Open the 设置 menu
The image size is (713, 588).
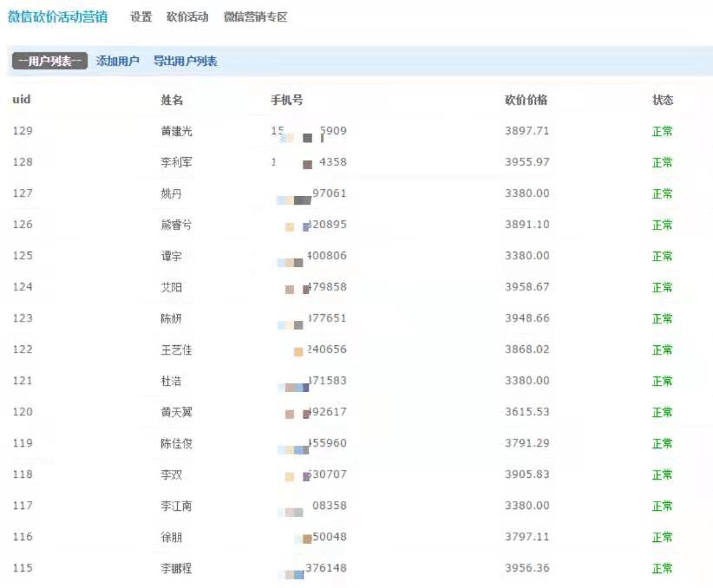tap(141, 17)
